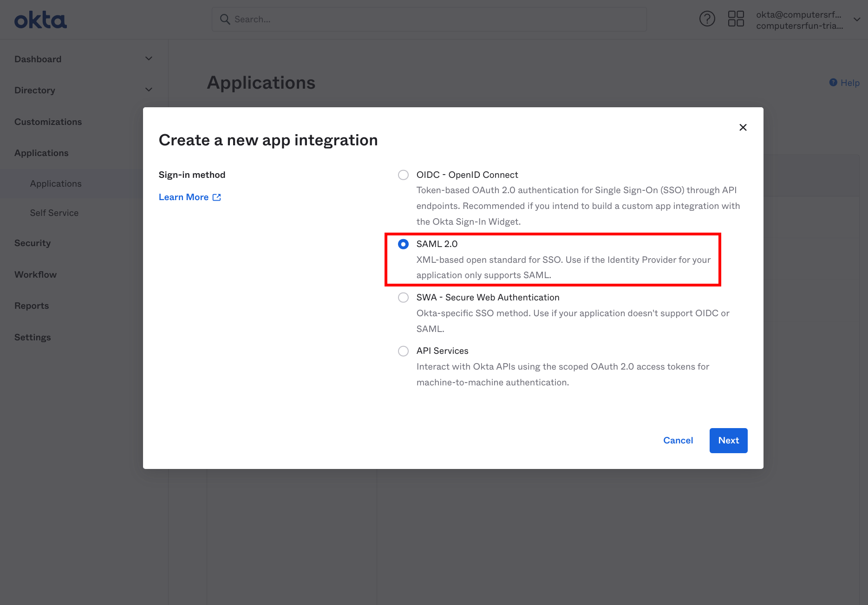The height and width of the screenshot is (605, 868).
Task: Choose SWA - Secure Web Authentication
Action: [x=403, y=297]
